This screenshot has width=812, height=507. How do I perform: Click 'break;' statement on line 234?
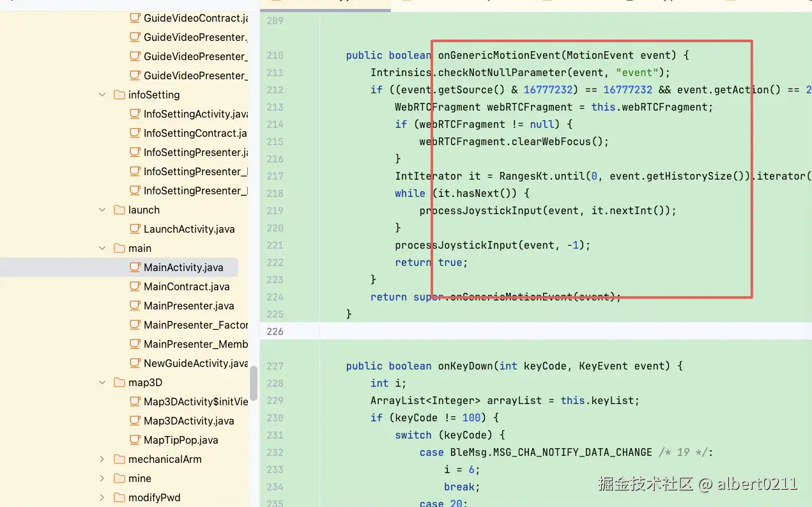[462, 487]
